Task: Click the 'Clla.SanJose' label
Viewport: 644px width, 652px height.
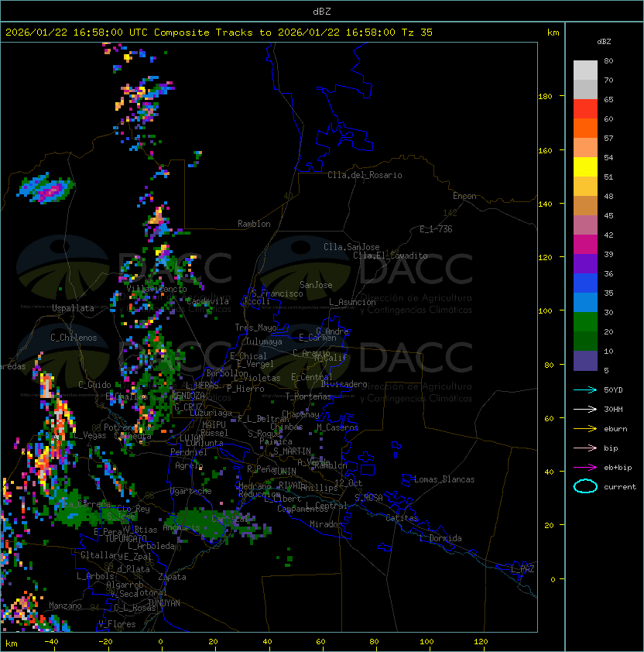Action: [x=351, y=247]
